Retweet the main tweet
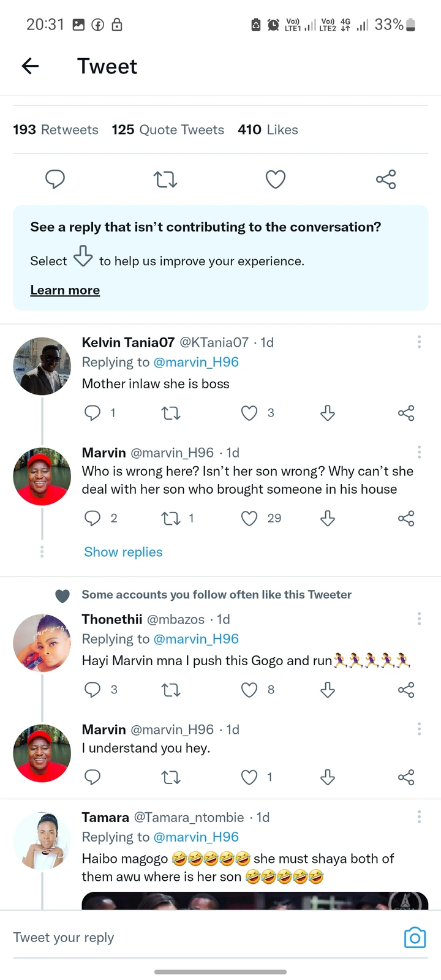Image resolution: width=441 pixels, height=980 pixels. click(165, 179)
